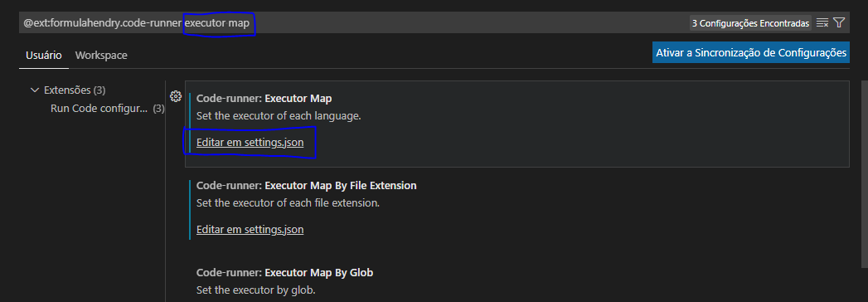The width and height of the screenshot is (868, 302).
Task: Open the settings filter funnel
Action: 839,22
